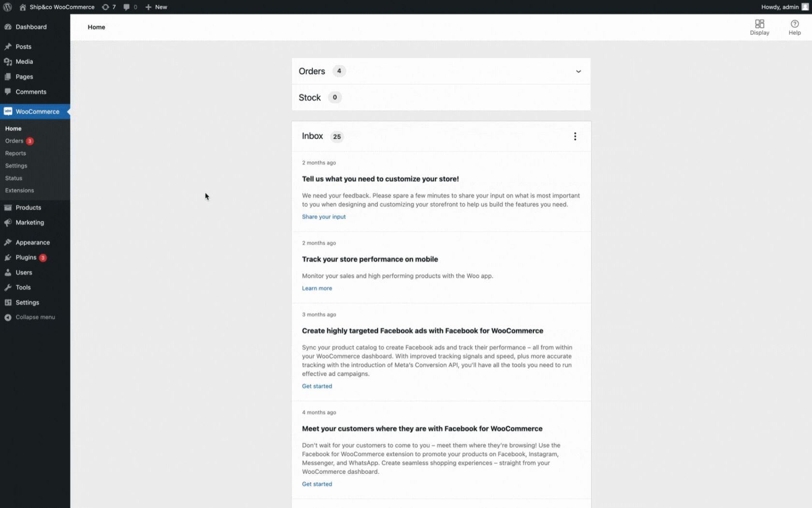This screenshot has width=812, height=508.
Task: Expand the Orders panel chevron
Action: coord(578,72)
